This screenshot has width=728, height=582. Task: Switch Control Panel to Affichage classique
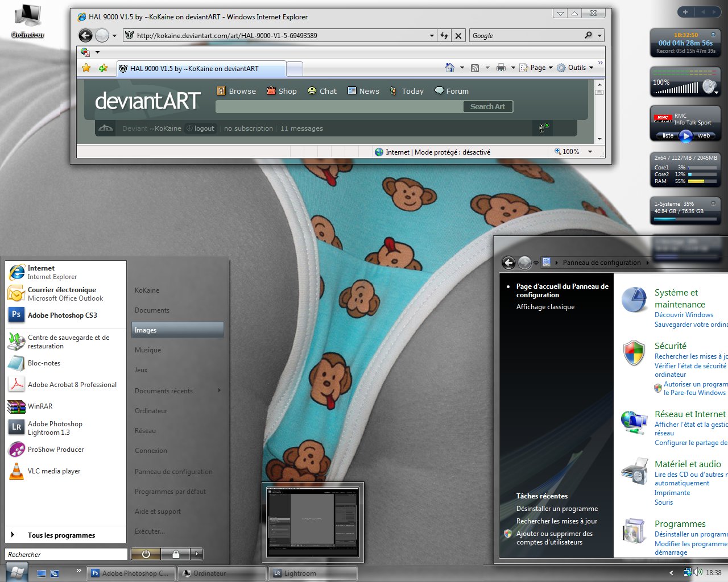point(545,306)
